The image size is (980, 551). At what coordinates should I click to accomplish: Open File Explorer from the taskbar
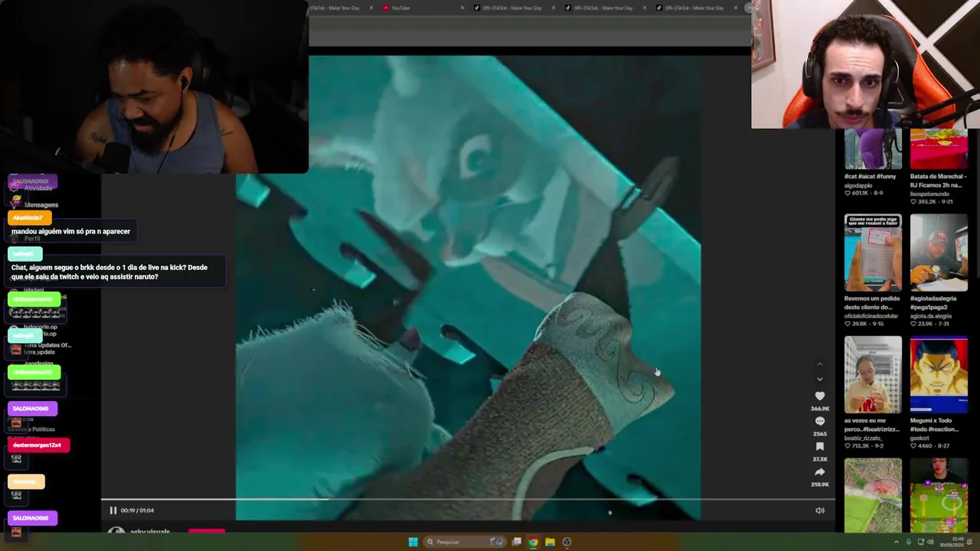pyautogui.click(x=550, y=542)
